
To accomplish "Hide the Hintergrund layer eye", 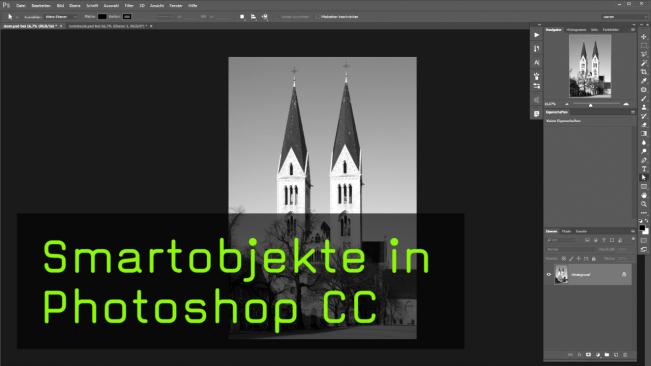I will 549,274.
